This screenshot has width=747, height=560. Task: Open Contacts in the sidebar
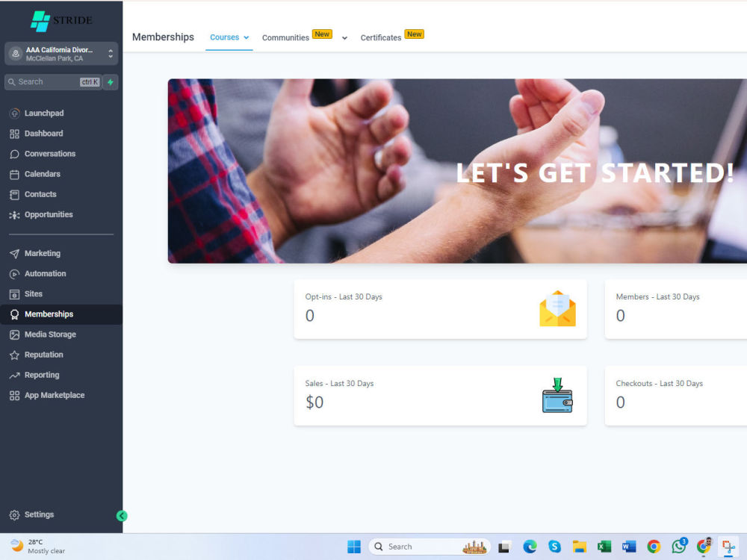pos(40,194)
